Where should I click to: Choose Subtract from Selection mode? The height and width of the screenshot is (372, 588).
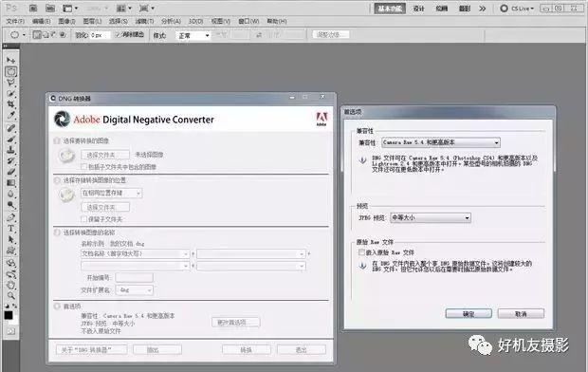point(54,35)
